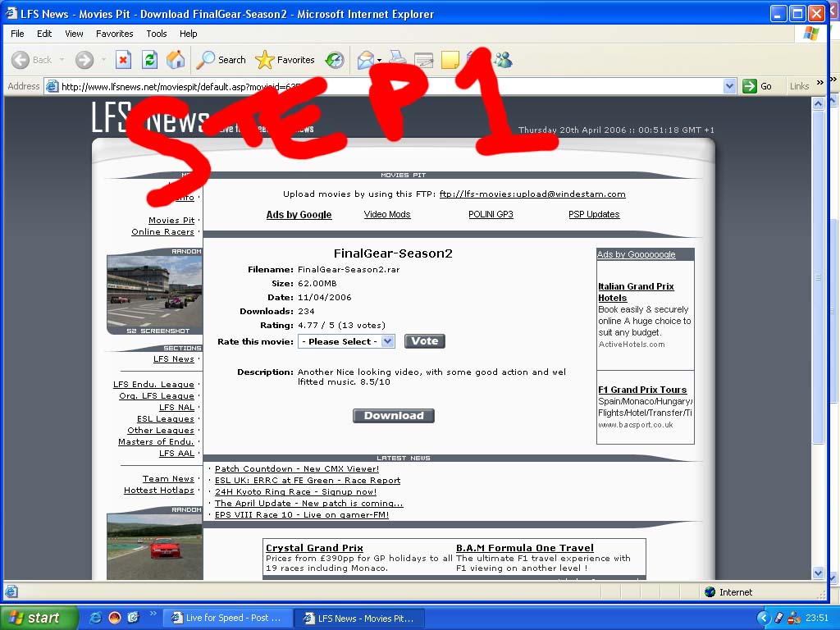Open History icon in toolbar

coord(335,60)
